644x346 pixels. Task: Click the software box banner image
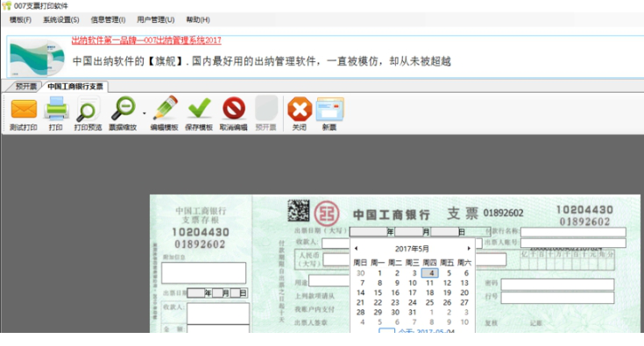tap(38, 58)
